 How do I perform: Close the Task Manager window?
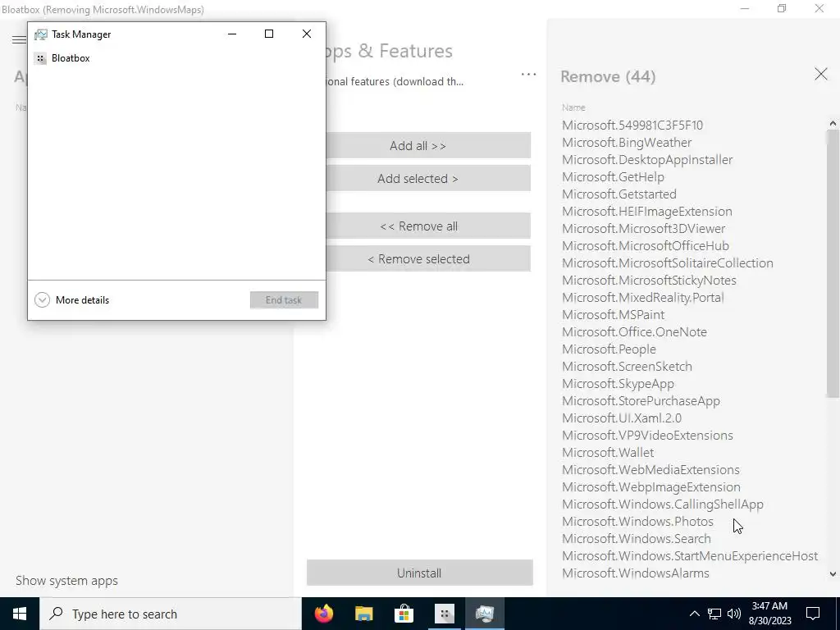tap(307, 34)
